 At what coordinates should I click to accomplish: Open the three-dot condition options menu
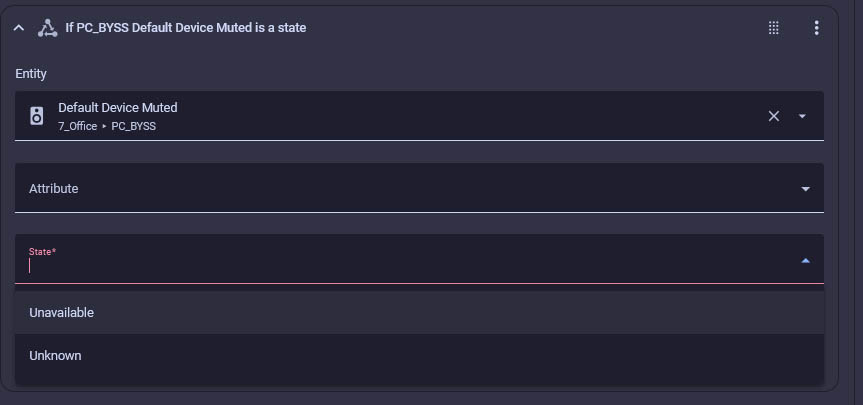click(816, 28)
